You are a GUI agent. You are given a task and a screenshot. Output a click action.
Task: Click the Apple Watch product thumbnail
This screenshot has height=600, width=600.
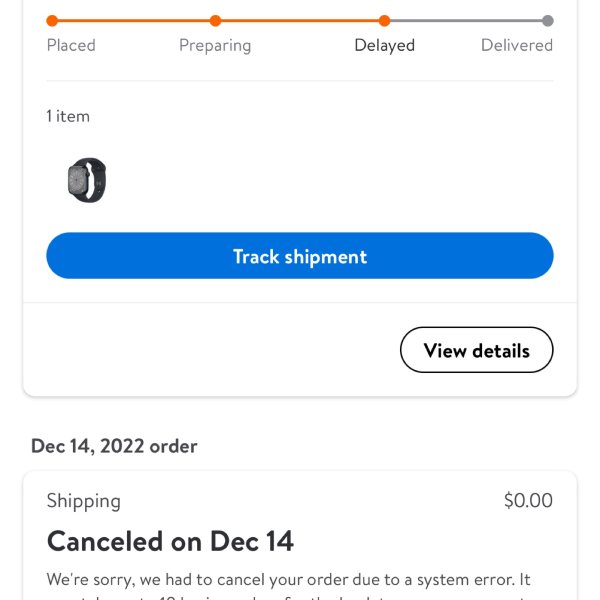(86, 181)
